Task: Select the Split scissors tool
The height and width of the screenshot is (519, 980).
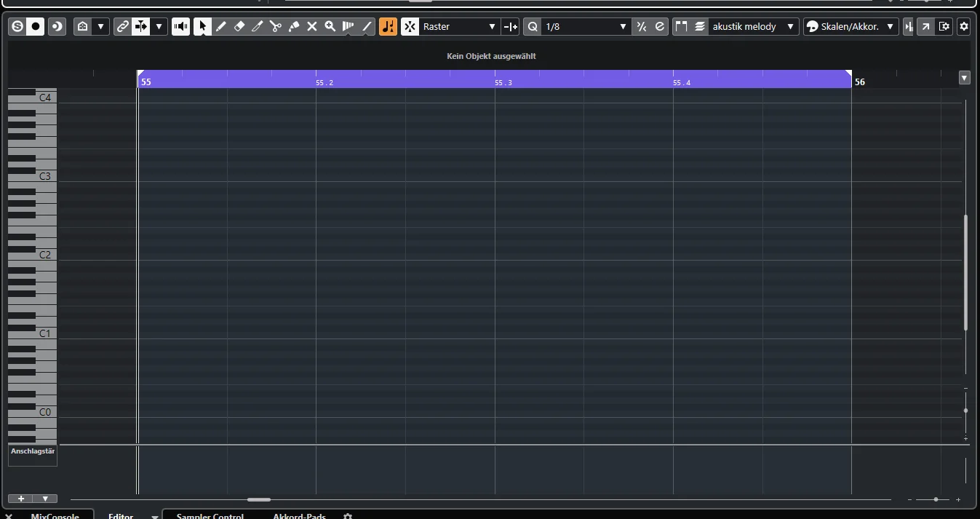Action: [x=275, y=27]
